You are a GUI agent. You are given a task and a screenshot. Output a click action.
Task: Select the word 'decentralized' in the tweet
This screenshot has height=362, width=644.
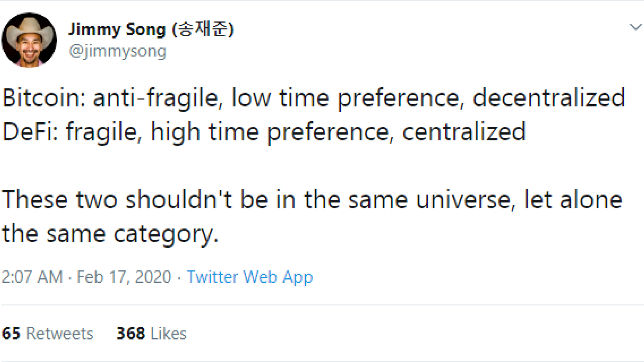point(549,97)
